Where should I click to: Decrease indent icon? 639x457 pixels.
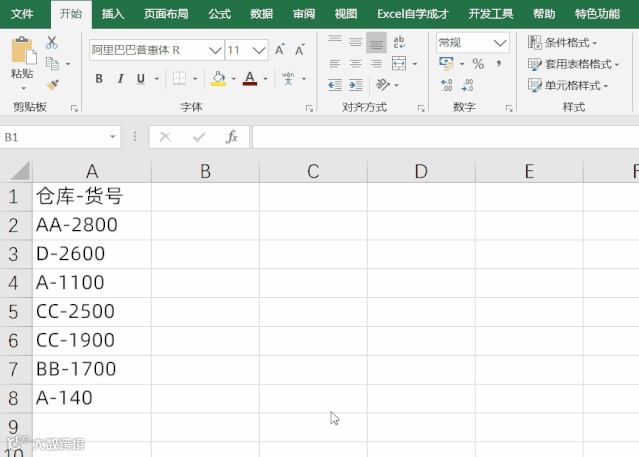coord(335,85)
